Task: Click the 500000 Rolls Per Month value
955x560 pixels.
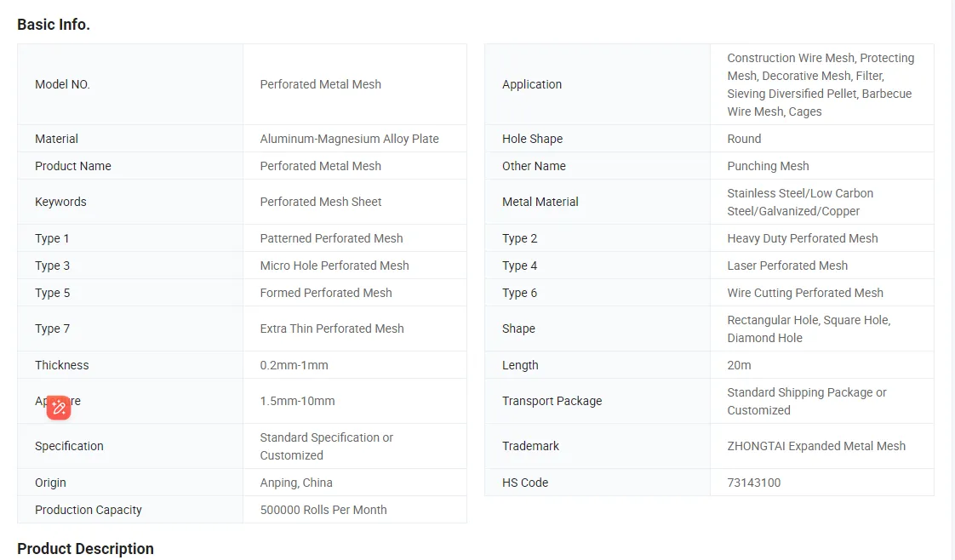Action: [323, 510]
